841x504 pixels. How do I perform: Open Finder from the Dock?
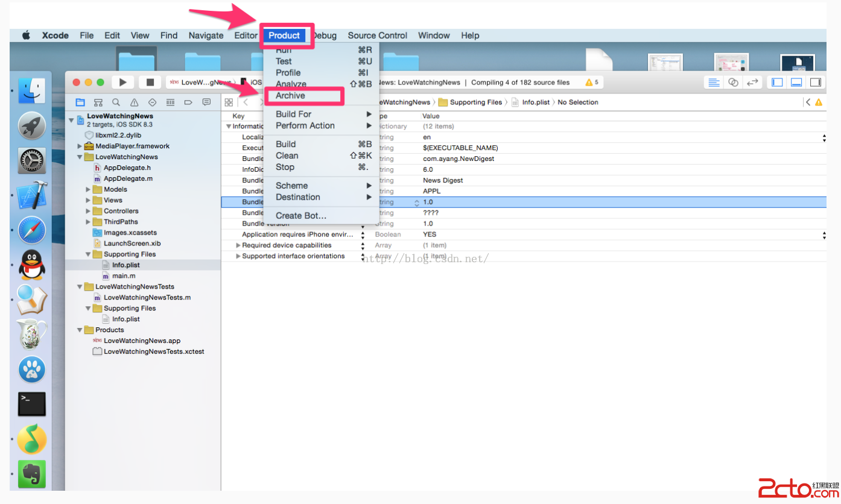coord(31,90)
